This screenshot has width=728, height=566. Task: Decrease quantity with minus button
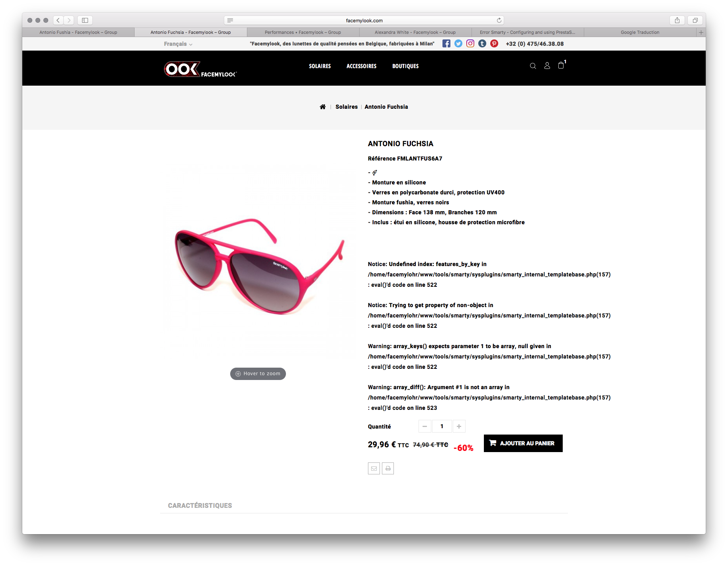point(425,426)
